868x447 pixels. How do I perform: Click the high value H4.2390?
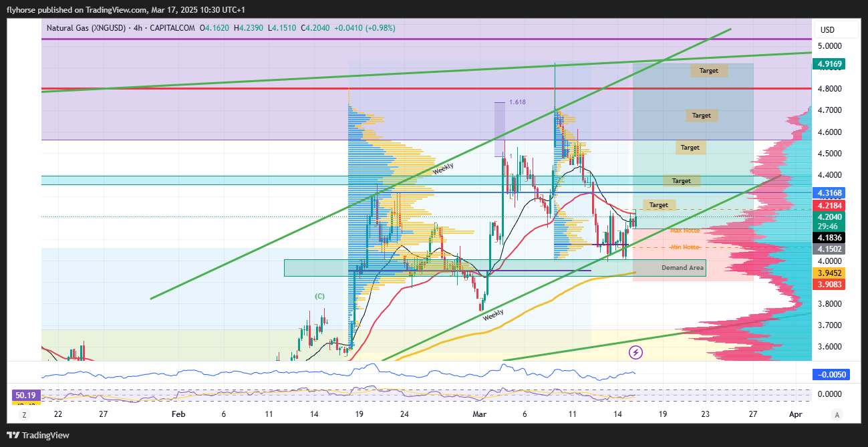click(249, 28)
